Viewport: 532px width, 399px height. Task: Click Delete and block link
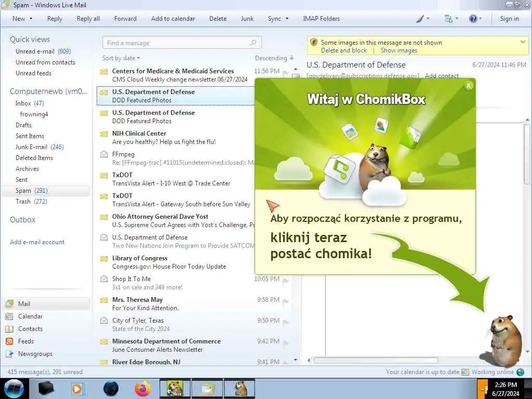(344, 50)
